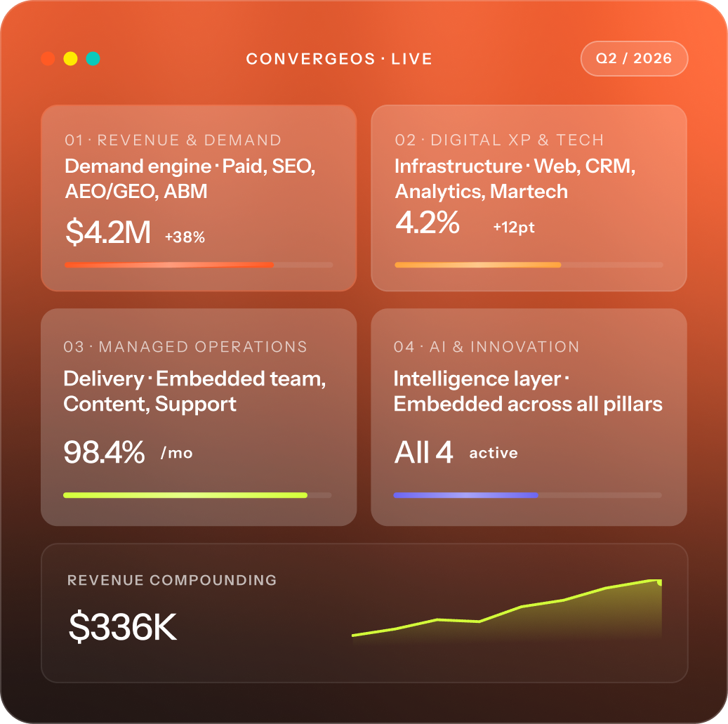Open the Q2 / 2026 period pill
The image size is (728, 724).
click(634, 58)
